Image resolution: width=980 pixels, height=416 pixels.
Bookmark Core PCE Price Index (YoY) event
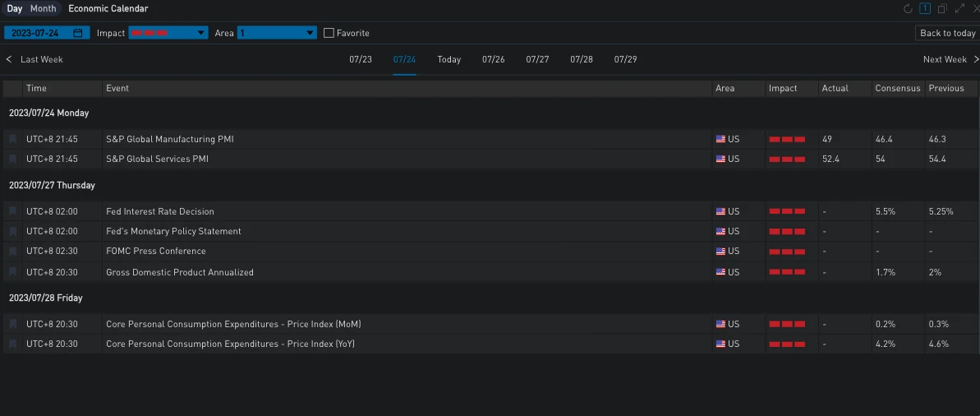(13, 344)
